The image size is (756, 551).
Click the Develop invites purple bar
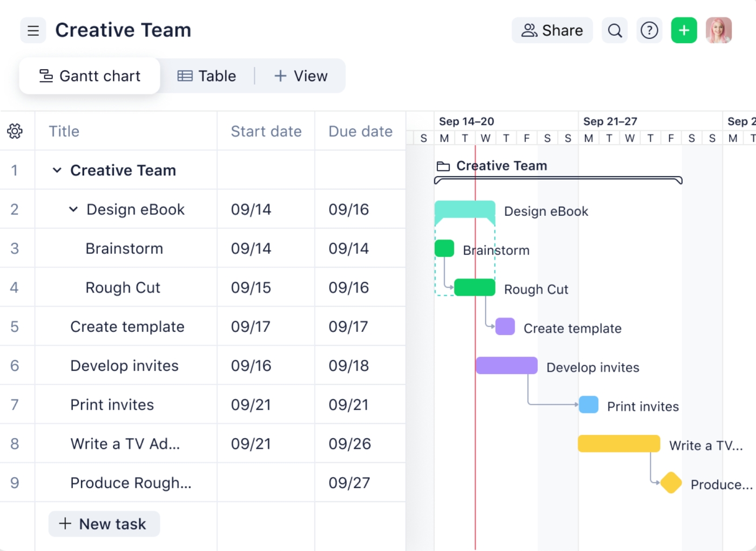click(x=506, y=365)
